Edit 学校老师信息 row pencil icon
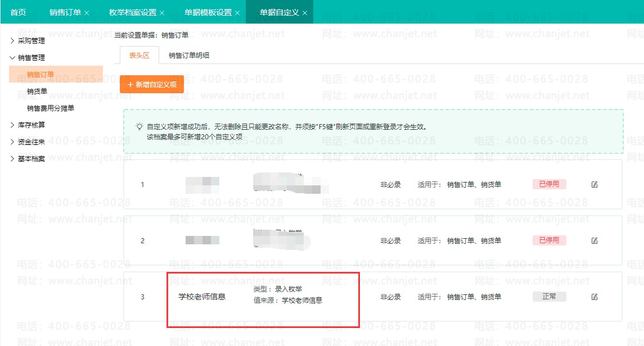Viewport: 644px width, 346px height. point(595,297)
